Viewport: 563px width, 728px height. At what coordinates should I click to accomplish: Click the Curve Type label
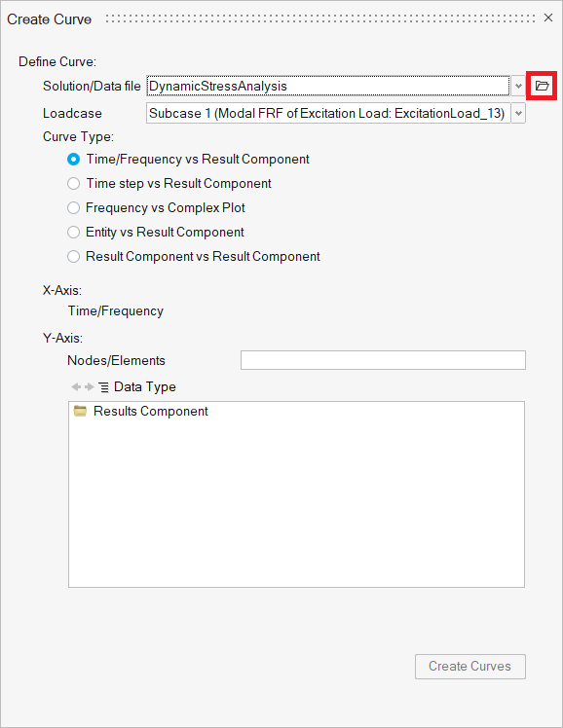(x=78, y=136)
